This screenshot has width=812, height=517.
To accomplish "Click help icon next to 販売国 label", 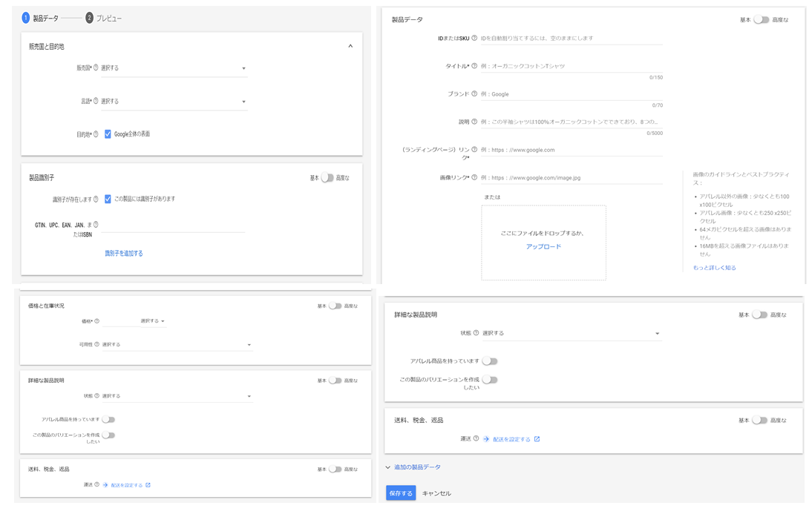I will (x=96, y=67).
